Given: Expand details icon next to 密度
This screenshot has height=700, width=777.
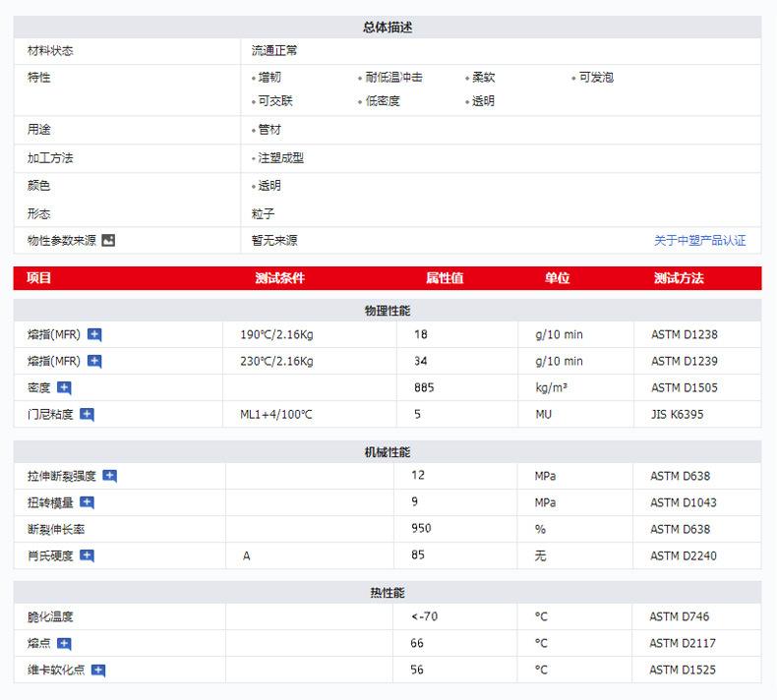Looking at the screenshot, I should click(x=64, y=387).
